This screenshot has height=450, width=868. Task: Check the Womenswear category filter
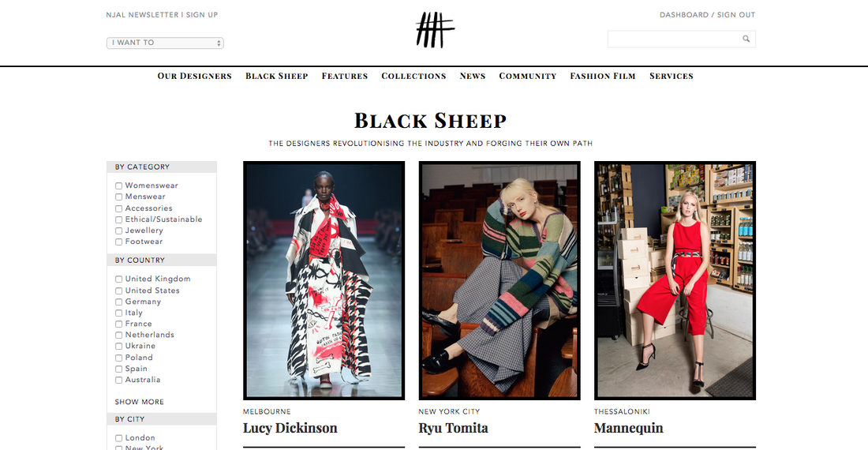click(x=118, y=186)
